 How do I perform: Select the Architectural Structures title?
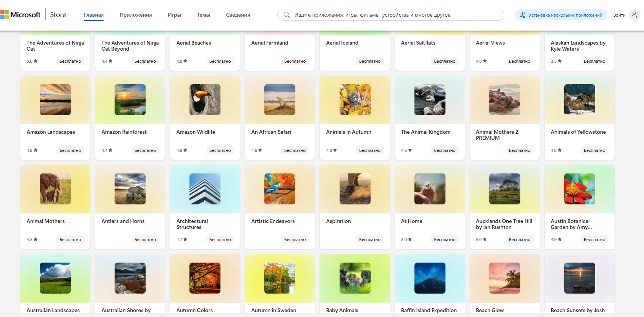point(192,224)
